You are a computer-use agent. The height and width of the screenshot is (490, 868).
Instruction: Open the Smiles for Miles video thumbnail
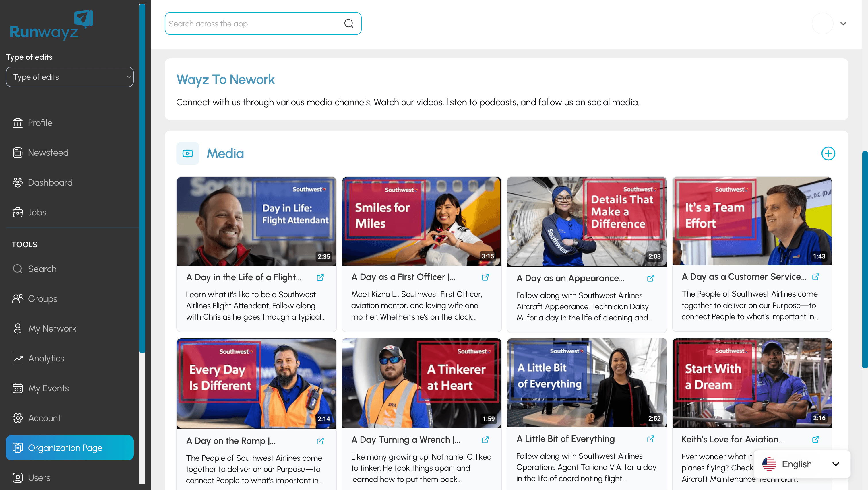pyautogui.click(x=422, y=221)
